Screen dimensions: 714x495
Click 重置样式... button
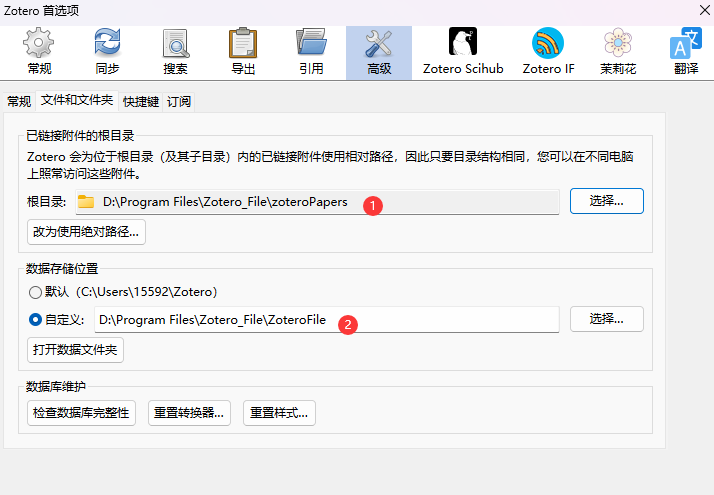tap(279, 413)
